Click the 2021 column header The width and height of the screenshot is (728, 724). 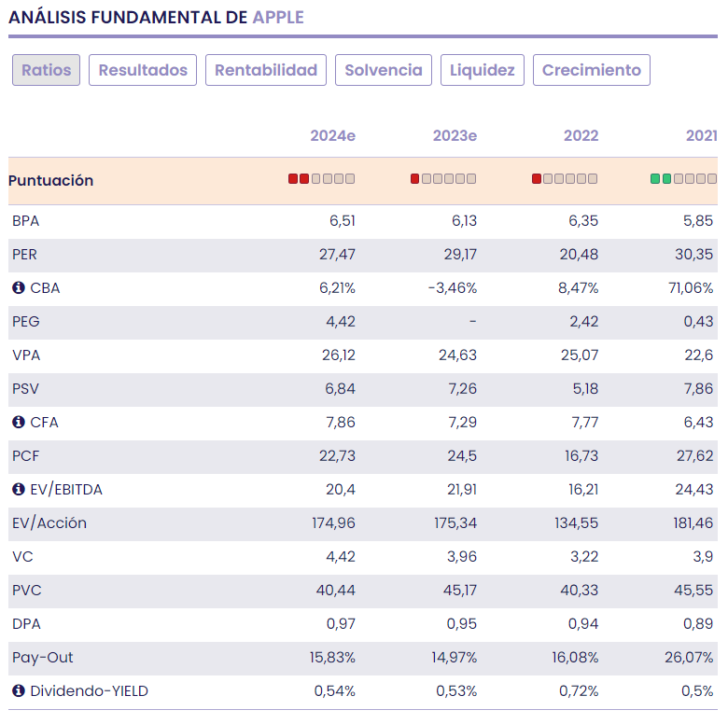tap(701, 136)
